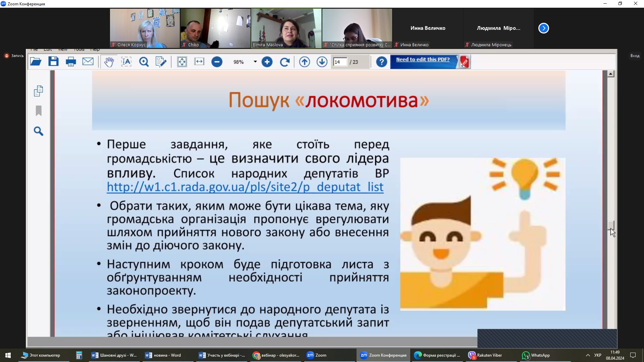Open the zoom percentage dropdown arrow
The image size is (644, 362).
tap(255, 62)
